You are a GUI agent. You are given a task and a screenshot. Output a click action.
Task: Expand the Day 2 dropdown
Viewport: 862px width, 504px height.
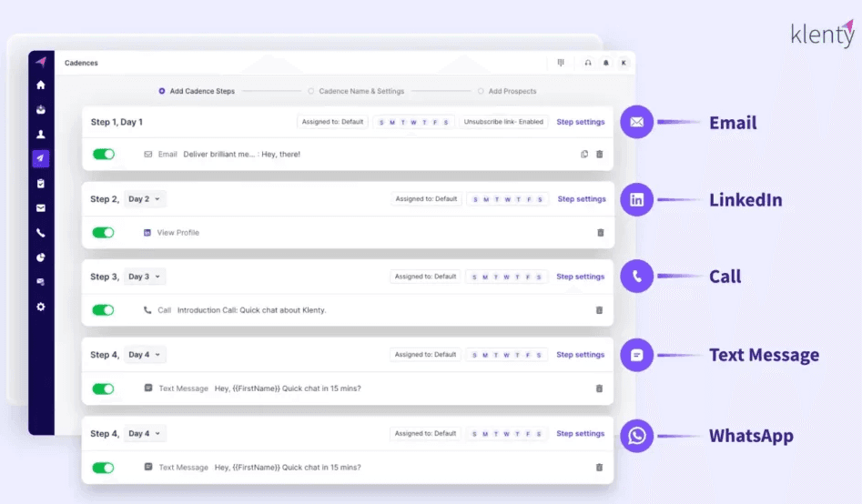pyautogui.click(x=144, y=199)
